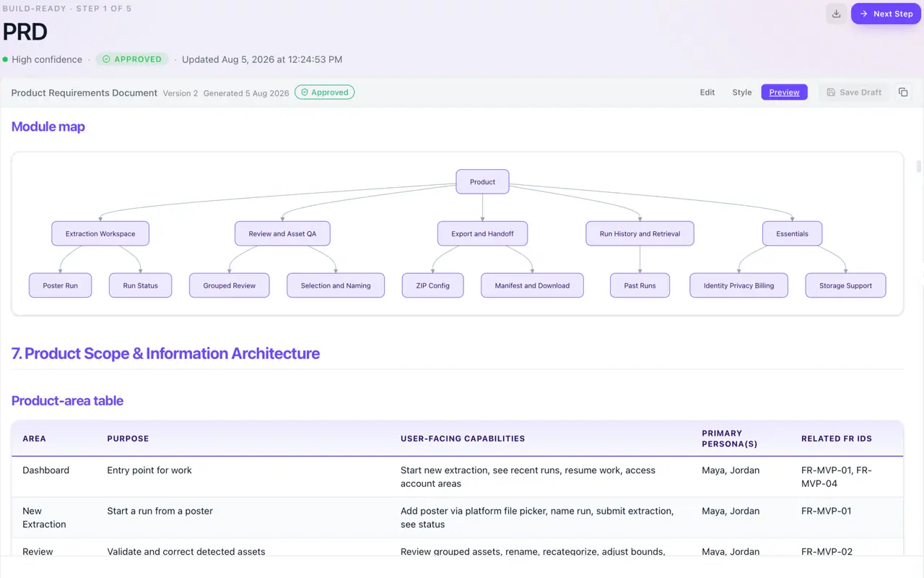Select the Poster Run node
924x578 pixels.
tap(60, 285)
